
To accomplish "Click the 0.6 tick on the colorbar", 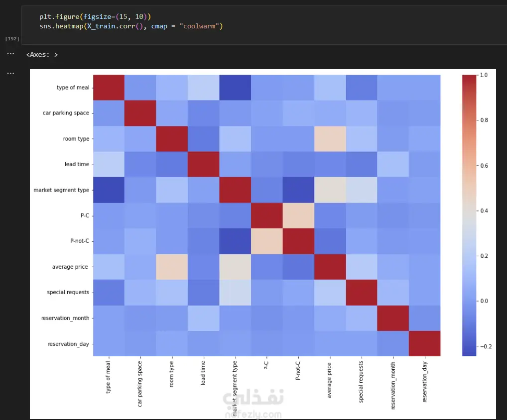I will 484,165.
